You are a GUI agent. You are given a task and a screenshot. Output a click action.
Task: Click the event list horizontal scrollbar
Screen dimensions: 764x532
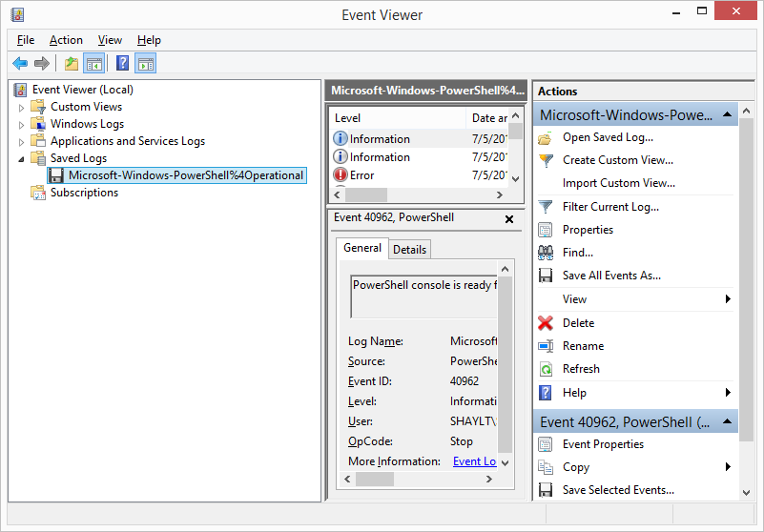[x=420, y=194]
